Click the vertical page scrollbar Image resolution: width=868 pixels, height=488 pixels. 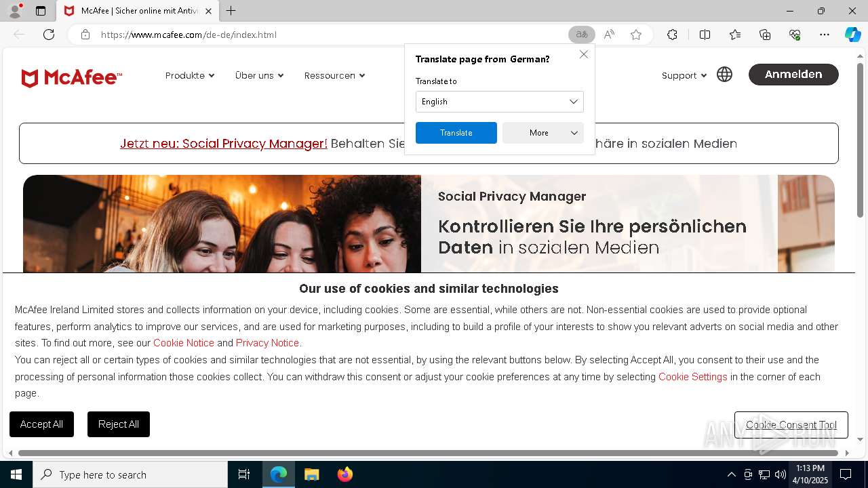point(860,141)
